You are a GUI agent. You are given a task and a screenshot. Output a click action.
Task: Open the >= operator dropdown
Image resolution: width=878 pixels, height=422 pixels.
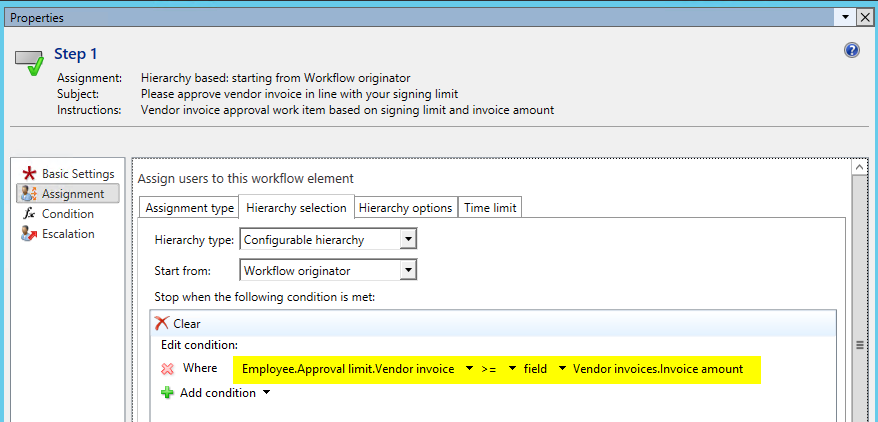tap(512, 369)
